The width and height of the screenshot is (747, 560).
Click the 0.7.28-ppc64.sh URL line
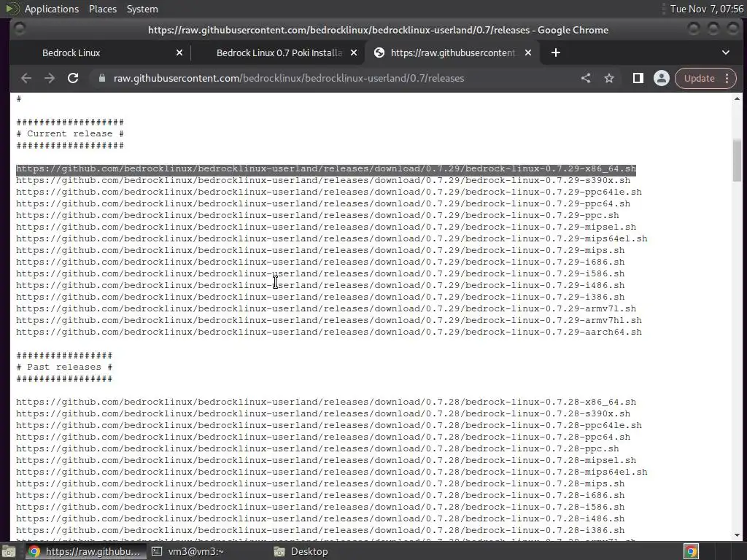(323, 437)
